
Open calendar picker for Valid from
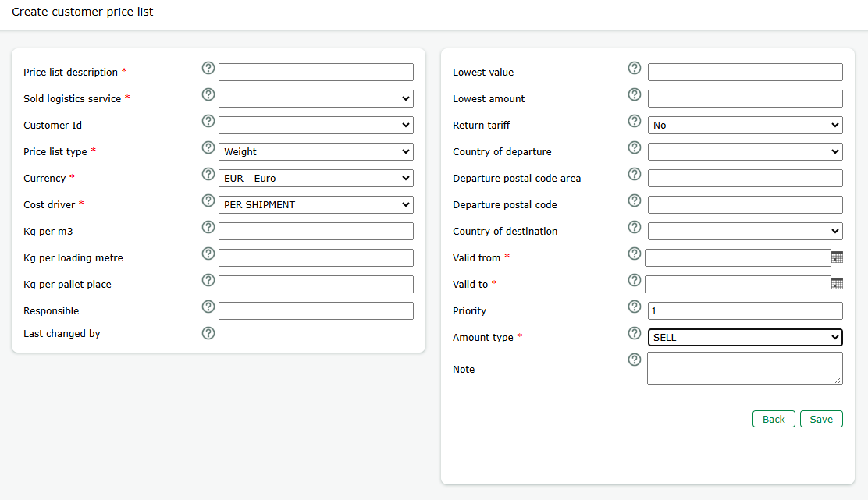click(x=837, y=257)
